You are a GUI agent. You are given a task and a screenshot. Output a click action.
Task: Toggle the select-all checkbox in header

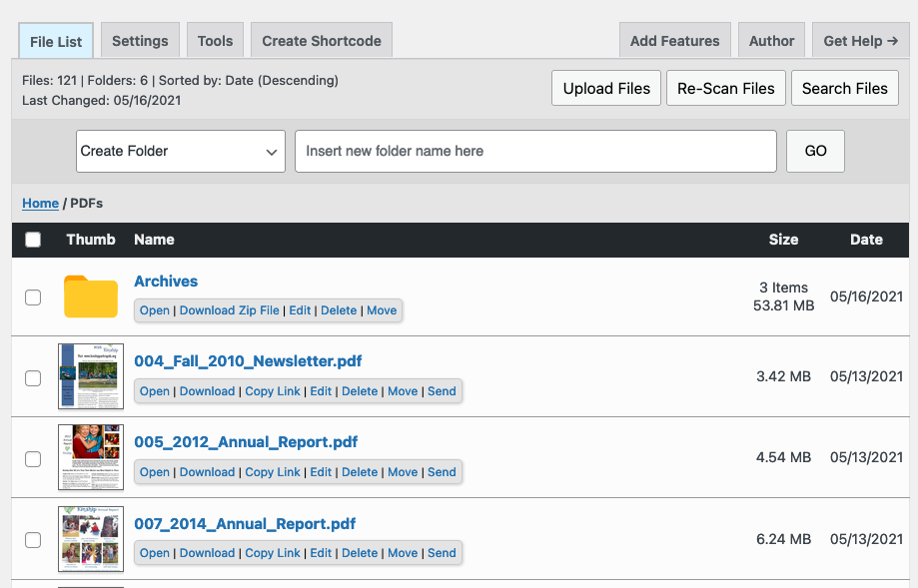(x=33, y=240)
